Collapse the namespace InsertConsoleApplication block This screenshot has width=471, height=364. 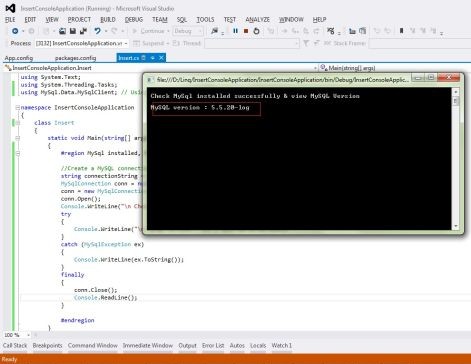click(x=17, y=107)
